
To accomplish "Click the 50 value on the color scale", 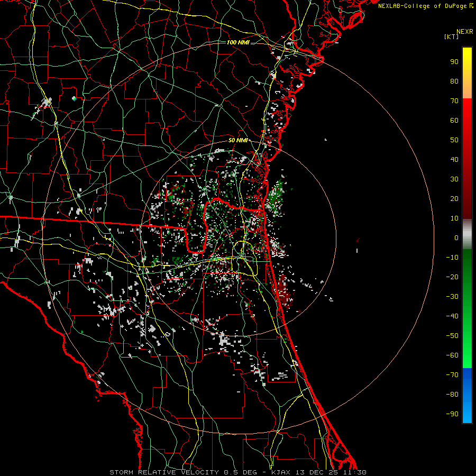I will click(x=454, y=140).
